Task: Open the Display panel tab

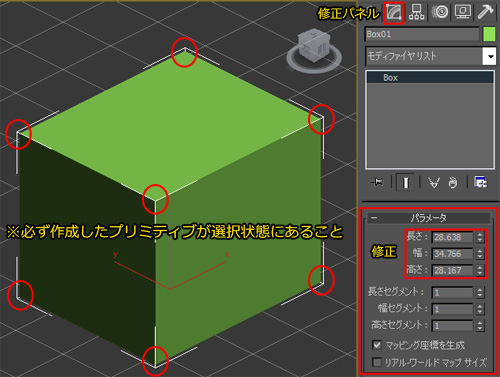Action: 463,12
